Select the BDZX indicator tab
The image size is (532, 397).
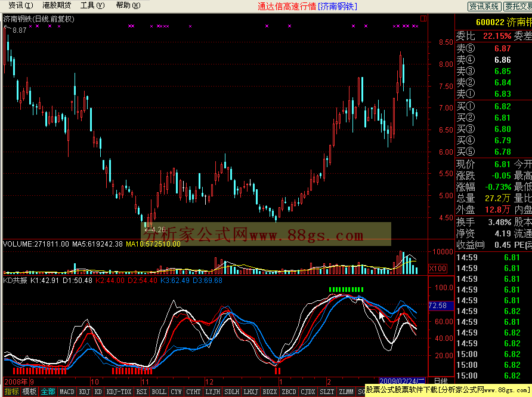(270, 392)
